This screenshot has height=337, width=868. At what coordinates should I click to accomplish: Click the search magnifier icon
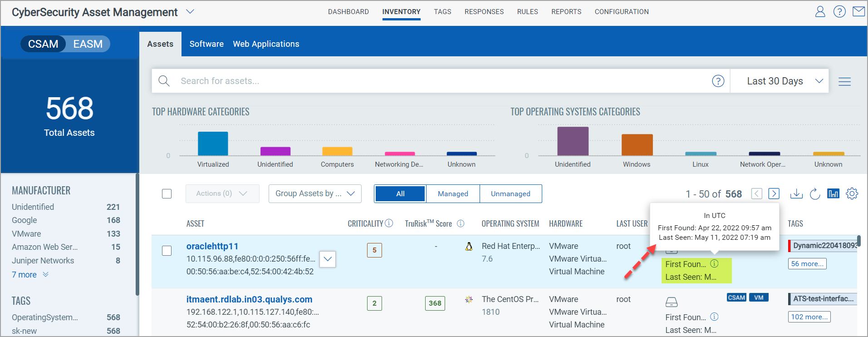click(x=164, y=81)
